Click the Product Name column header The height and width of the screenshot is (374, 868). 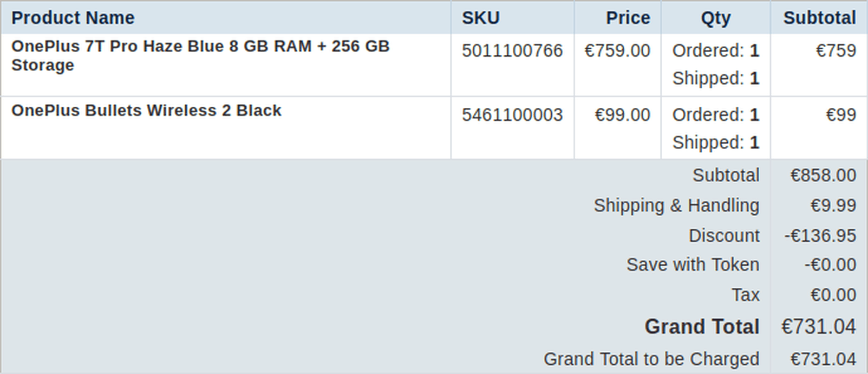73,18
